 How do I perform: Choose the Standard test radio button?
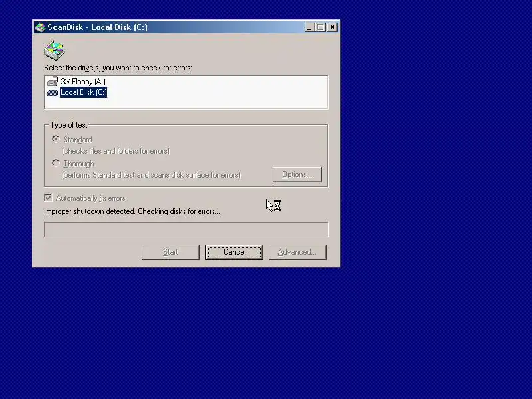point(56,139)
